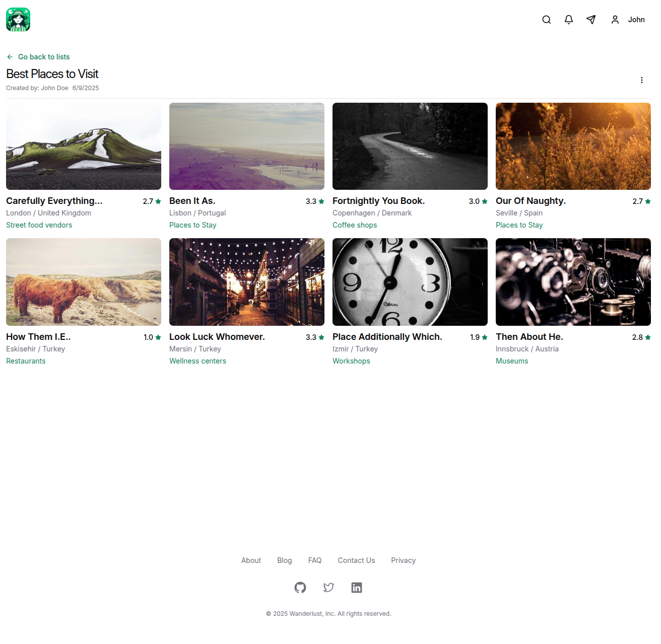Click Lisbon / Portugal location
This screenshot has width=661, height=644.
pos(197,213)
